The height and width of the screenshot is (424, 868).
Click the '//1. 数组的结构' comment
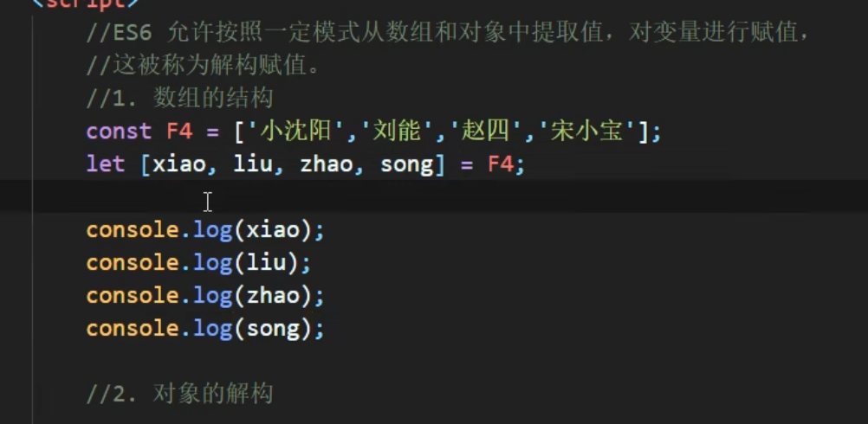click(179, 99)
